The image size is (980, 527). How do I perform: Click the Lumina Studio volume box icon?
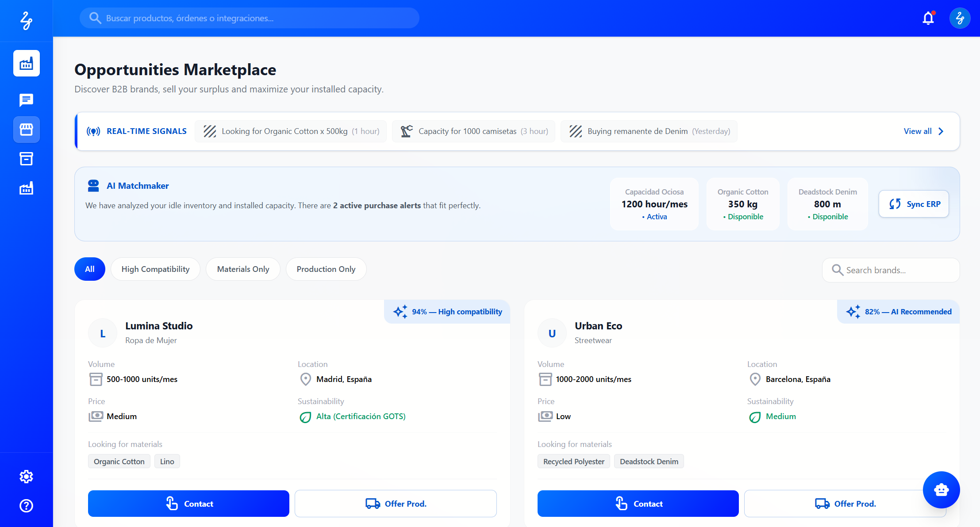[x=96, y=379]
